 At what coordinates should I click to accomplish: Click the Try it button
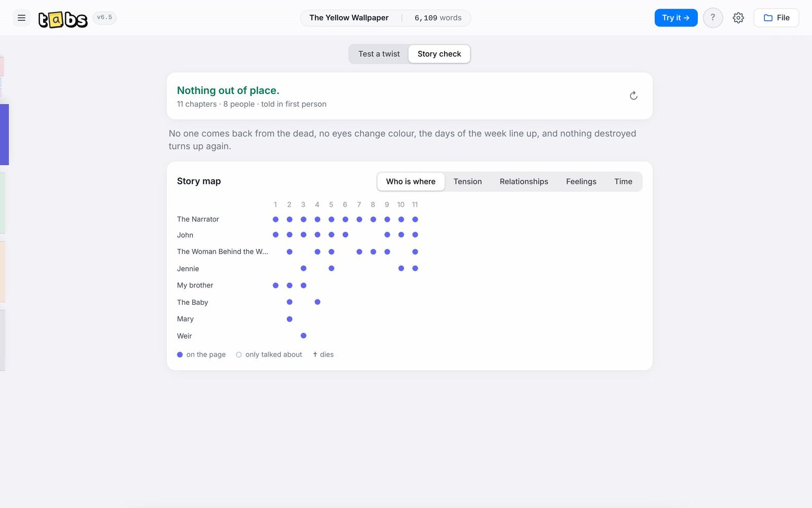click(x=676, y=18)
